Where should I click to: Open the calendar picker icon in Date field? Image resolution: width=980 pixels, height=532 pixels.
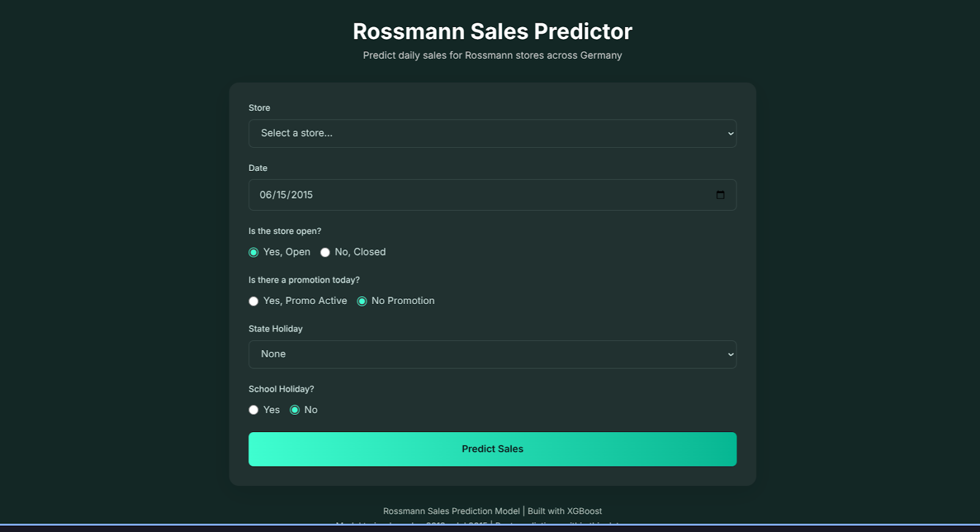pos(720,195)
